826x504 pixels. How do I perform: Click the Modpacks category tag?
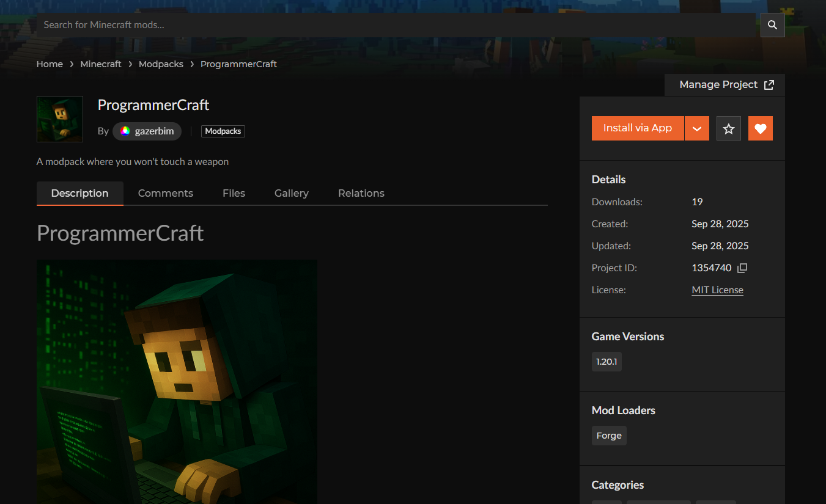tap(223, 131)
